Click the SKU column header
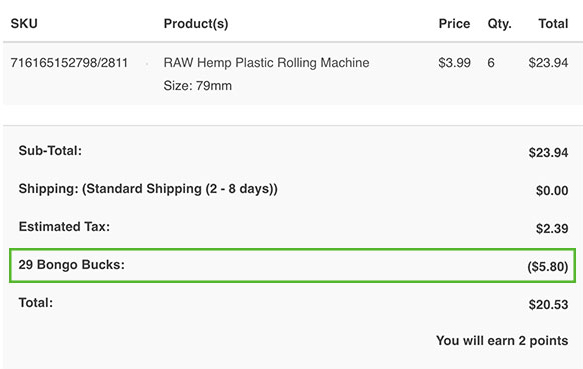This screenshot has width=583, height=369. coord(24,23)
